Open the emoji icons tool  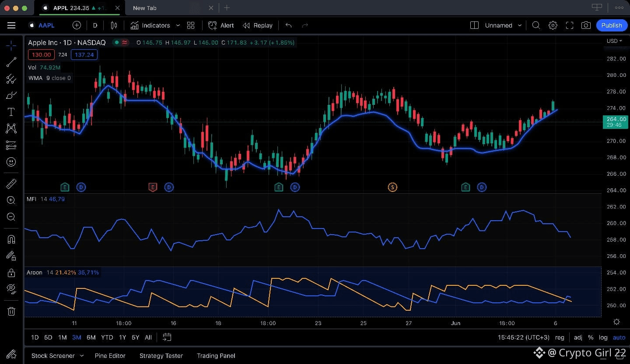pos(11,162)
